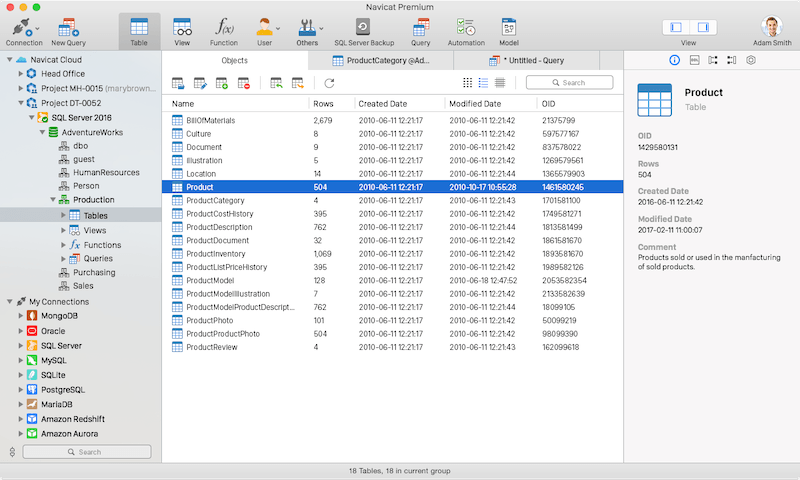Expand the Head Office project
800x480 pixels.
[20, 73]
